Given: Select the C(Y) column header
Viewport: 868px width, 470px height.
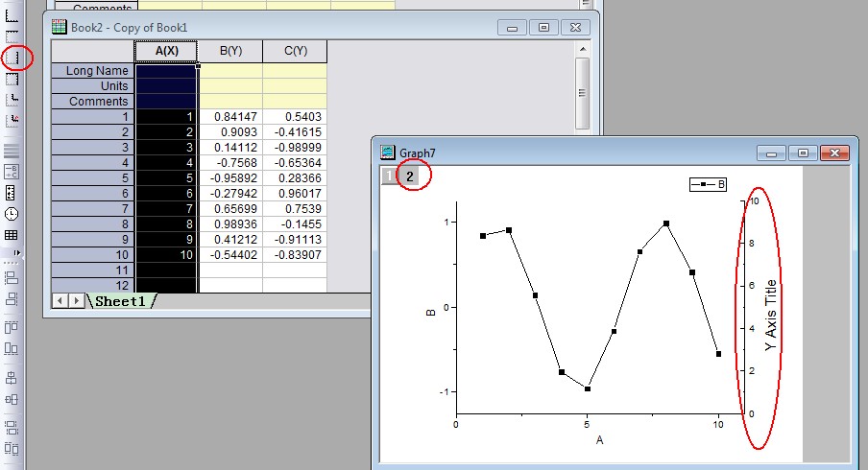Looking at the screenshot, I should pyautogui.click(x=295, y=51).
